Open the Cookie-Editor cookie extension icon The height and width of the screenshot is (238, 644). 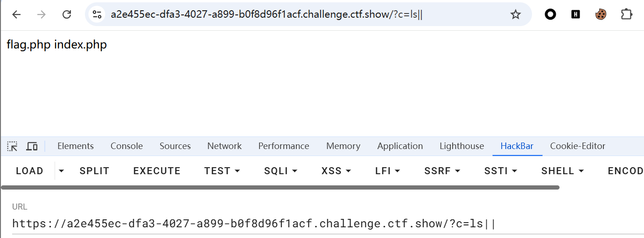click(x=601, y=14)
